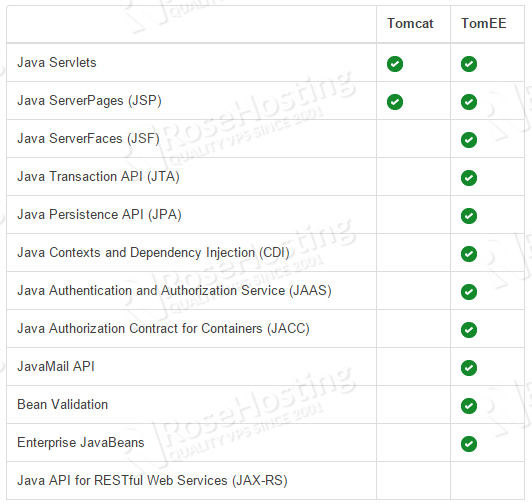
Task: Select 'Java Authorization Contract for Containers (JACC)' text
Action: tap(163, 329)
